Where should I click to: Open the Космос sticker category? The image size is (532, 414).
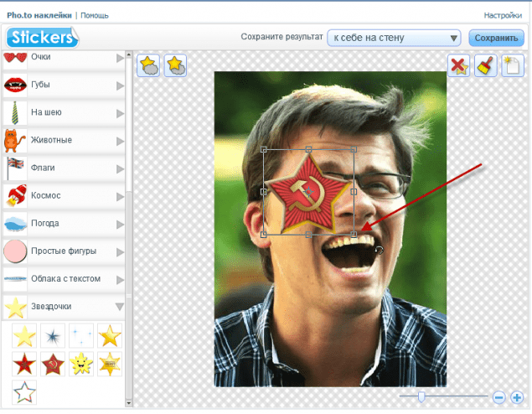[x=120, y=196]
